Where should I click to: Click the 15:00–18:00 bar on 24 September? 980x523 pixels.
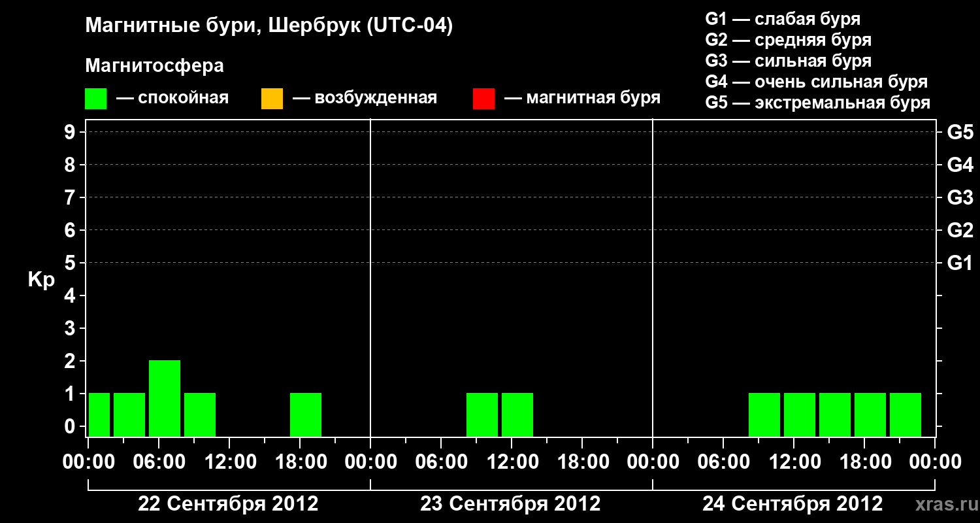coord(835,414)
